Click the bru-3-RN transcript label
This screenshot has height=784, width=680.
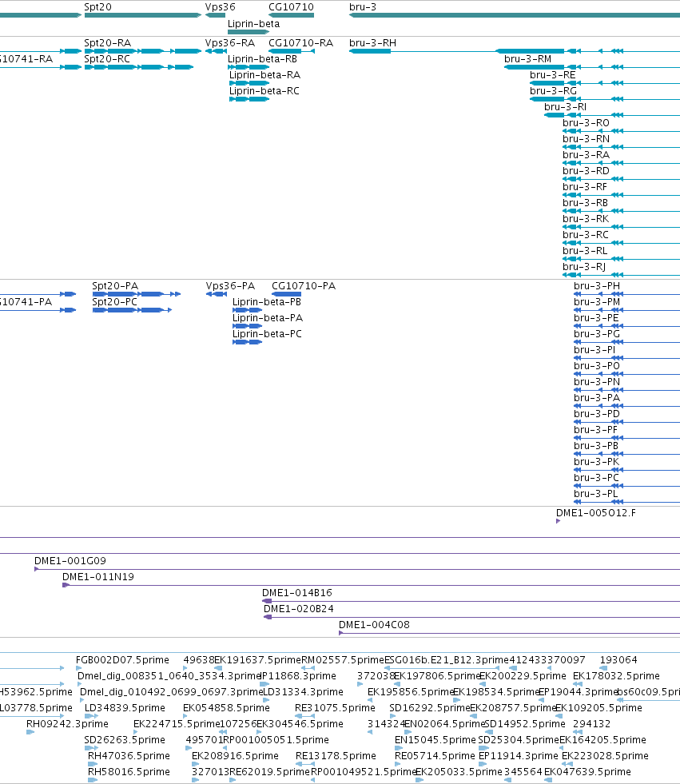(586, 139)
